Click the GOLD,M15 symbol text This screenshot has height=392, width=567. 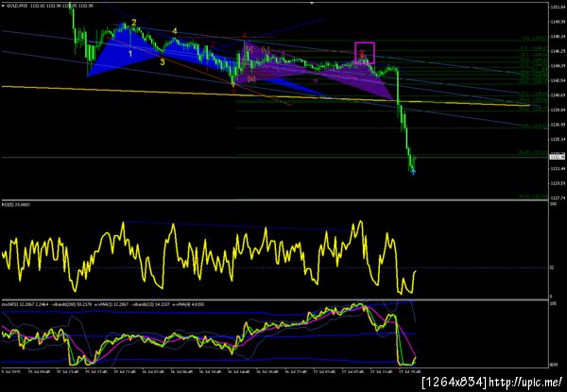[15, 7]
